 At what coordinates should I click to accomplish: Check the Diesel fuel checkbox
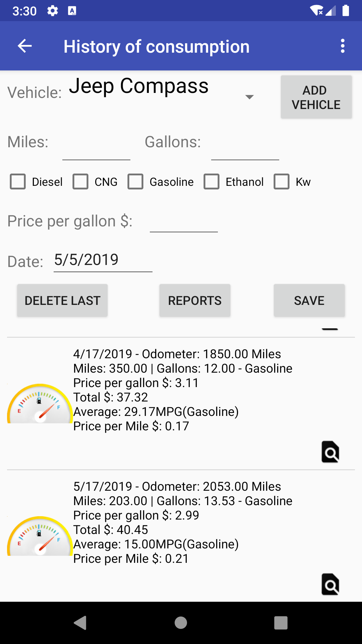(x=18, y=182)
